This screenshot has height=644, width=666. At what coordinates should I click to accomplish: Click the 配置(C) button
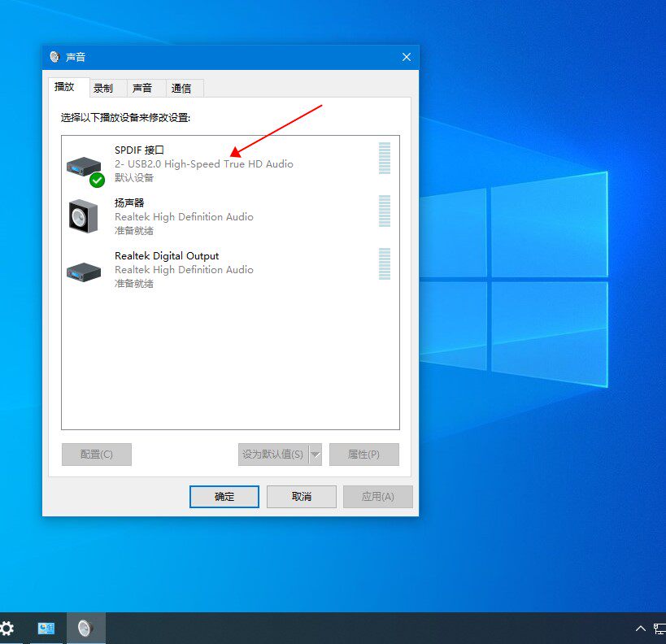97,455
